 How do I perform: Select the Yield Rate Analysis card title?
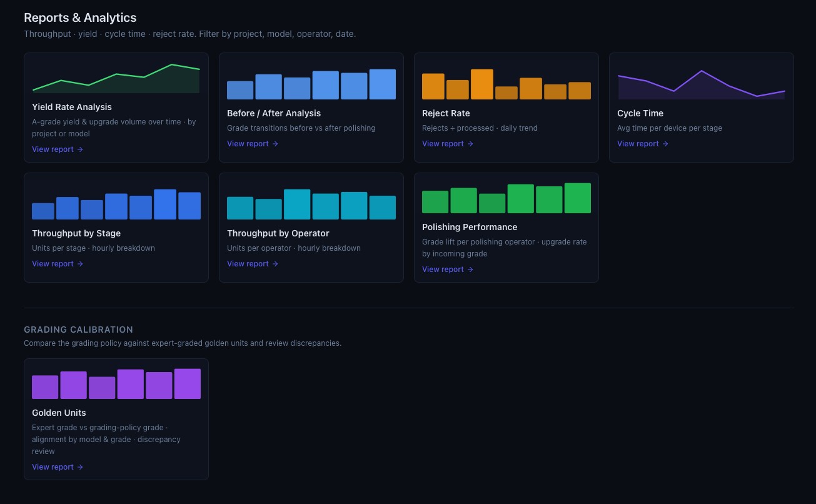[72, 107]
